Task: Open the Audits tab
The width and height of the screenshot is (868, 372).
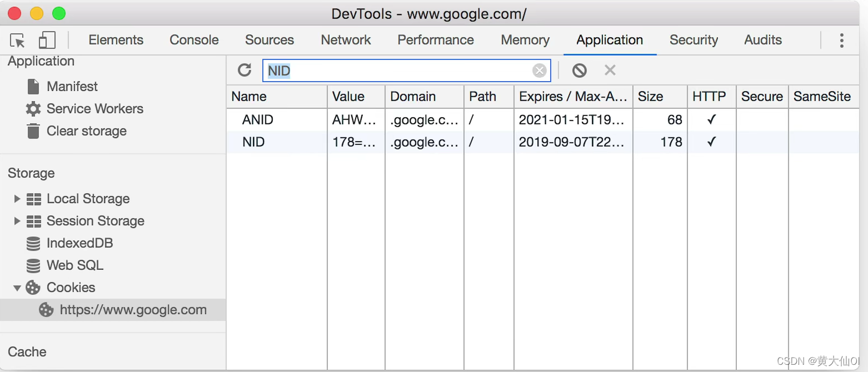Action: (x=763, y=40)
